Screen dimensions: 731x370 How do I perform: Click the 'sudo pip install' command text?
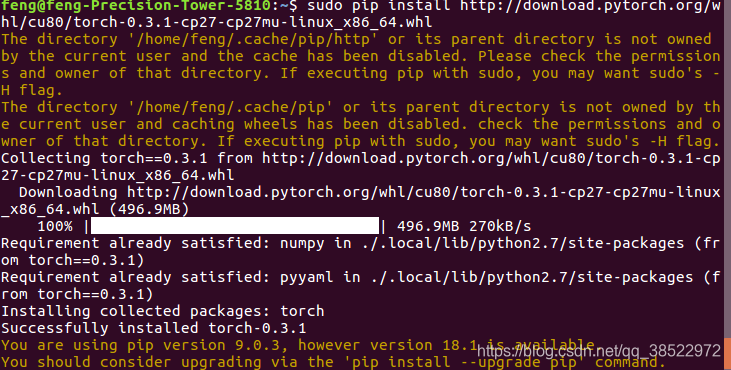(x=379, y=6)
